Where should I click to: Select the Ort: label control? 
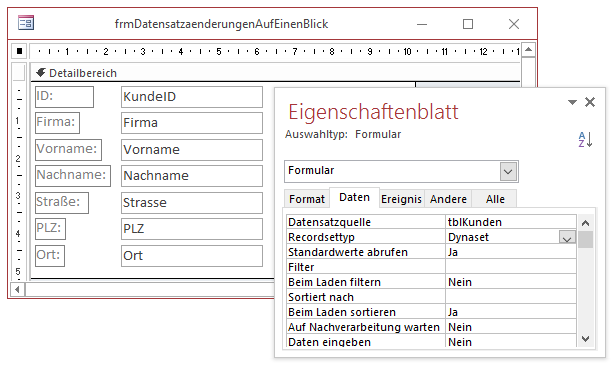50,256
